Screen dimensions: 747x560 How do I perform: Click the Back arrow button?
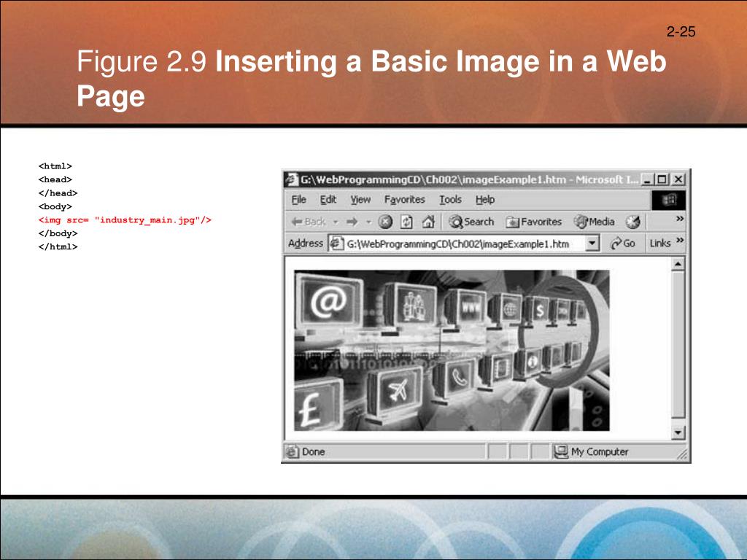tap(308, 222)
